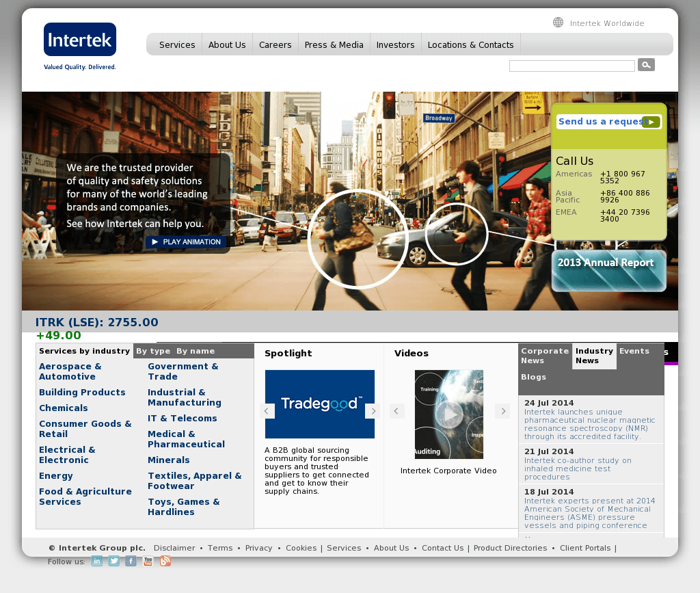
Task: Click the Intertek logo
Action: pos(80,40)
